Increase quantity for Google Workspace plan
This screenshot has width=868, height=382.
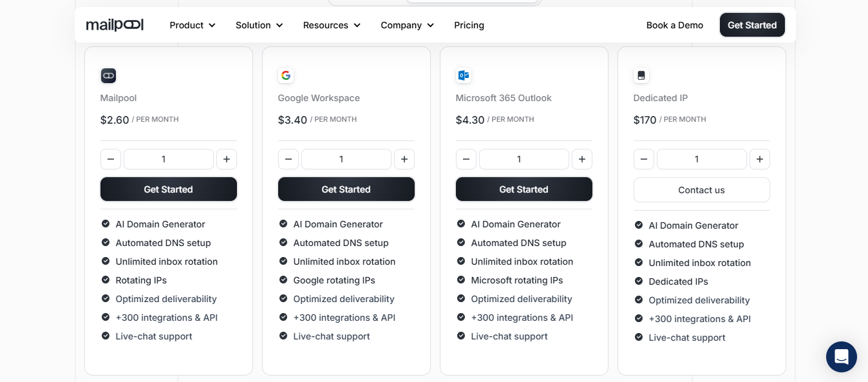click(404, 159)
